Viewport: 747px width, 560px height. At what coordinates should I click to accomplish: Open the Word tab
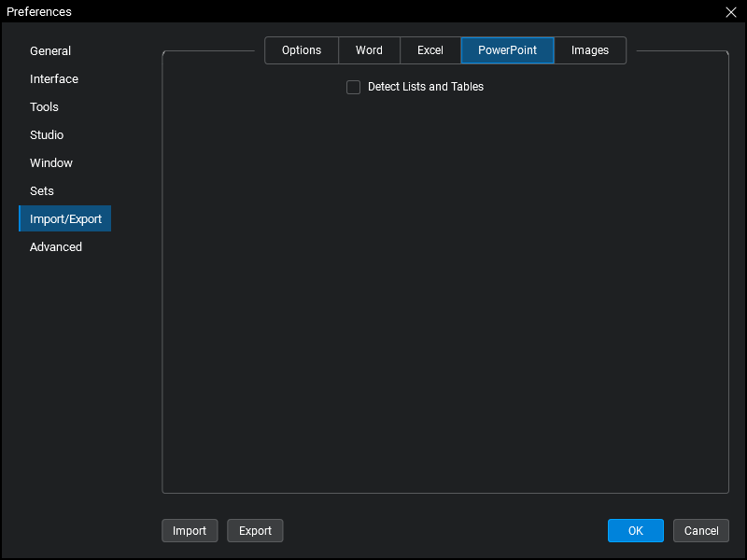[369, 50]
